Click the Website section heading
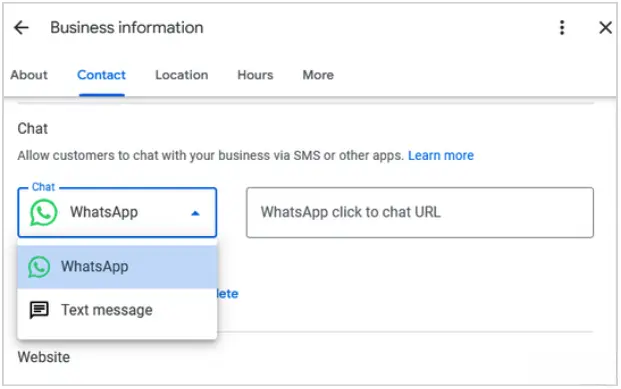The height and width of the screenshot is (389, 621). (x=44, y=357)
